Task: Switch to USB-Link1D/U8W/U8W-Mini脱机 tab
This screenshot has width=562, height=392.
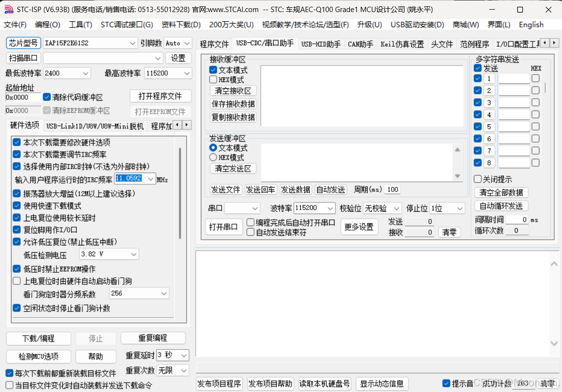Action: coord(94,126)
